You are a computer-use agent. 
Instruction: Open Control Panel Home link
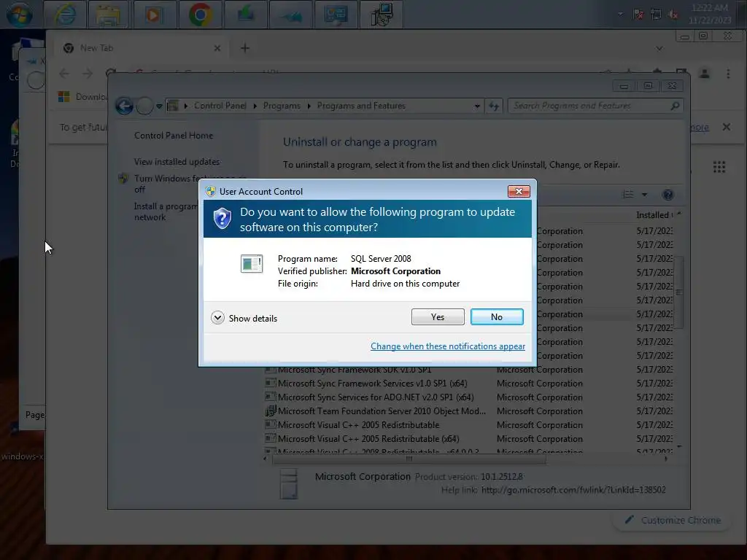point(174,136)
